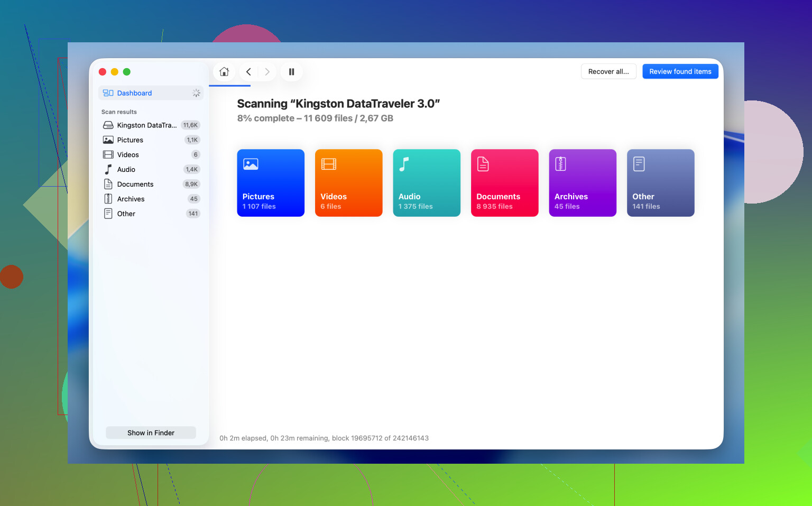Click the 45 Archives count badge

point(193,199)
